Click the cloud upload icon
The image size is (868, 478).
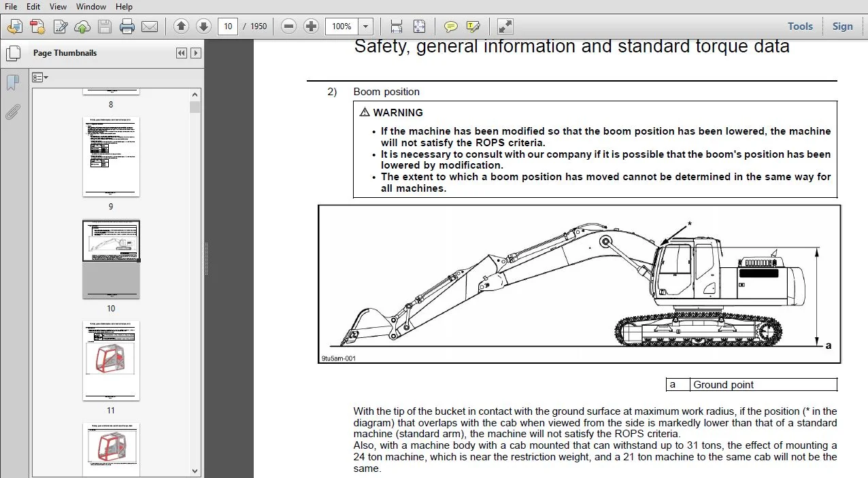point(82,27)
